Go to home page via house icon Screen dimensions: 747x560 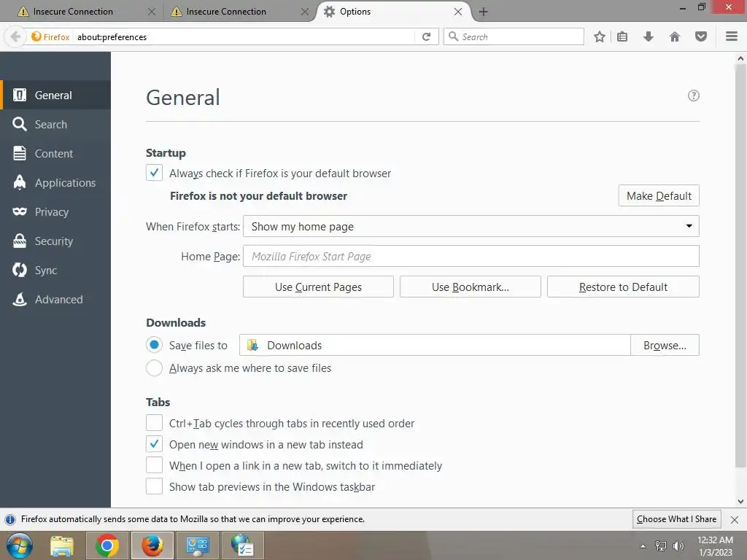(675, 36)
